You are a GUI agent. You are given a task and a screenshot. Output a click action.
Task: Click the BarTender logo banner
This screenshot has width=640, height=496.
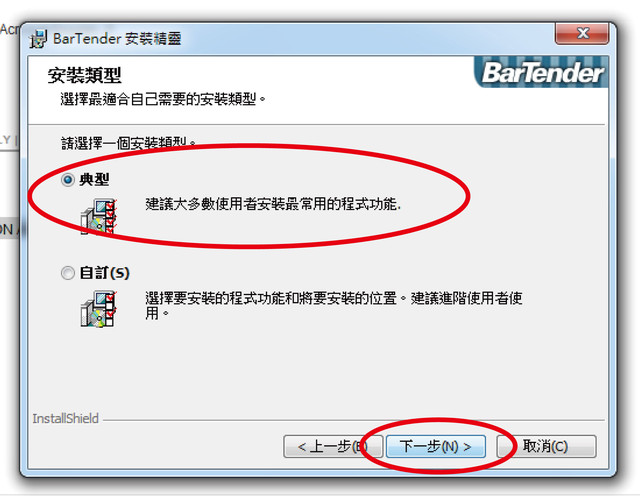541,72
